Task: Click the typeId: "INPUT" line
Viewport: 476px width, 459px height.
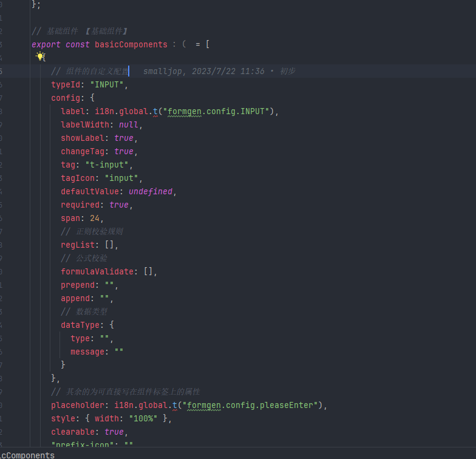Action: click(x=90, y=84)
